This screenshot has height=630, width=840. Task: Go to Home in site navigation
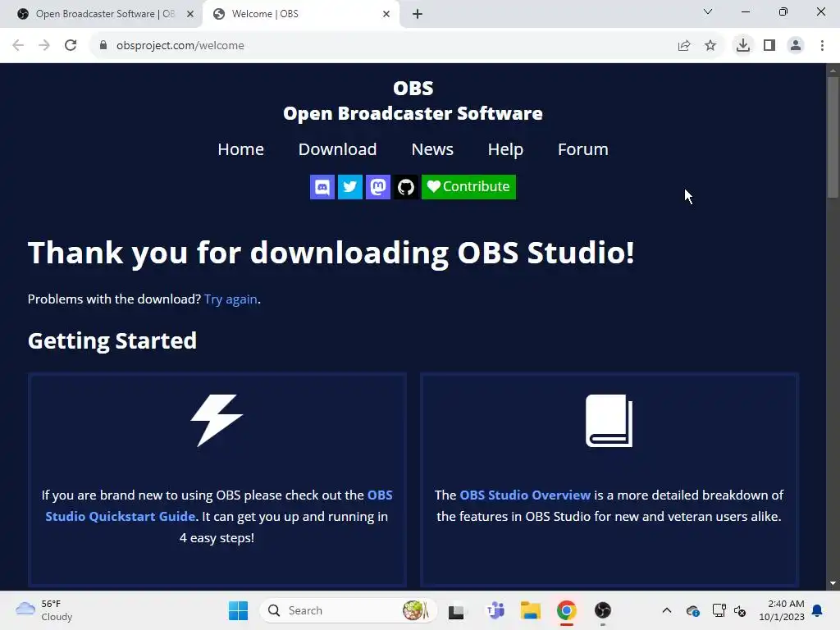click(240, 149)
